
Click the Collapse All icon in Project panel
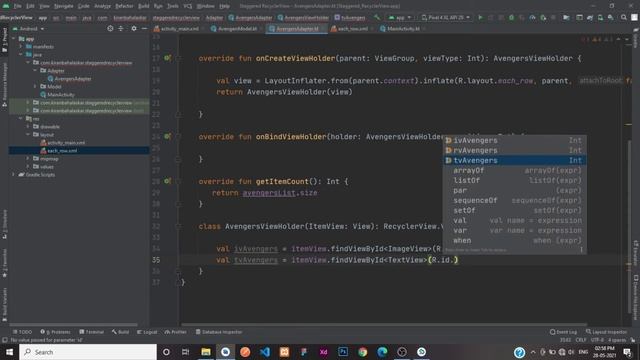121,29
